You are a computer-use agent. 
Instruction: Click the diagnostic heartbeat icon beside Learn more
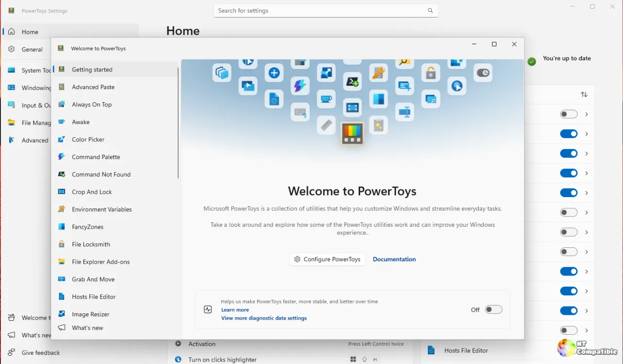(x=208, y=309)
